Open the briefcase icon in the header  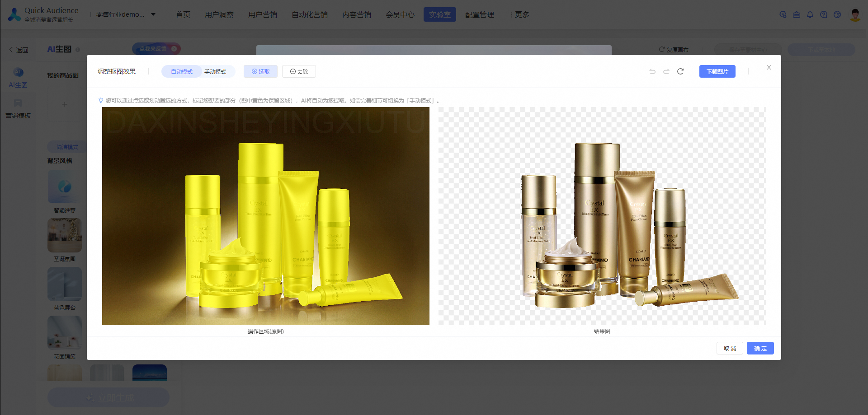coord(797,14)
